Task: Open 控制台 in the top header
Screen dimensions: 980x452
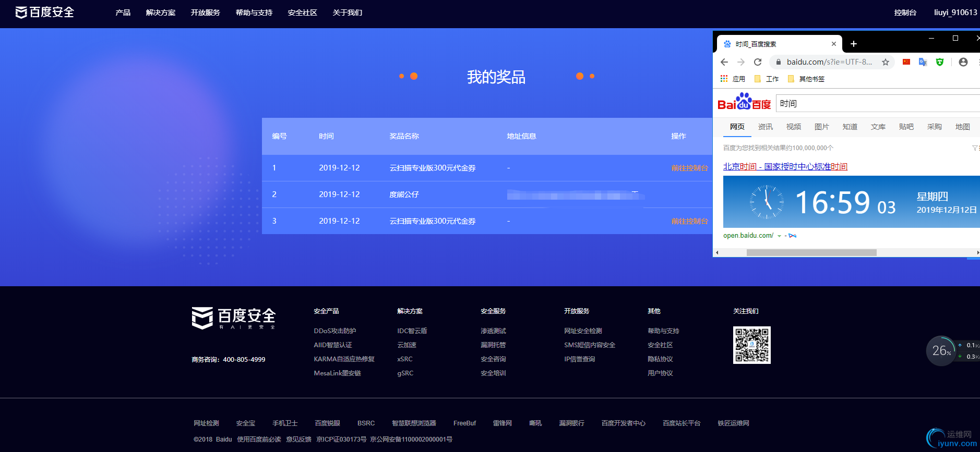Action: pyautogui.click(x=905, y=13)
